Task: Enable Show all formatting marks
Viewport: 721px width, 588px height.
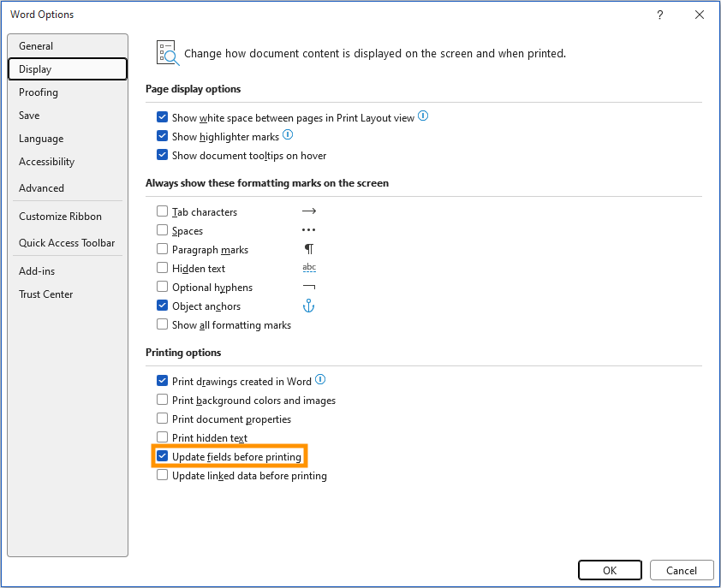Action: click(162, 324)
